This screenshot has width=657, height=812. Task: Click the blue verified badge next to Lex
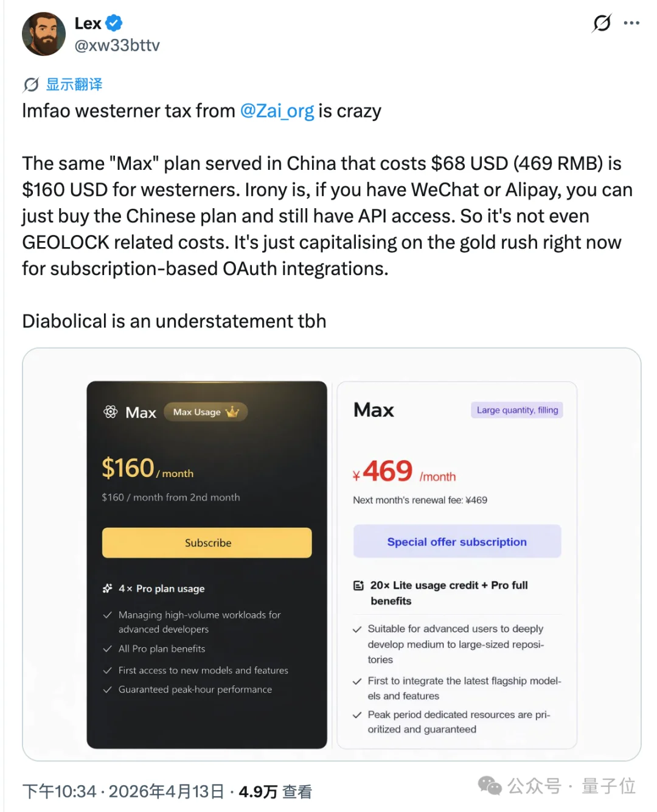(x=114, y=23)
